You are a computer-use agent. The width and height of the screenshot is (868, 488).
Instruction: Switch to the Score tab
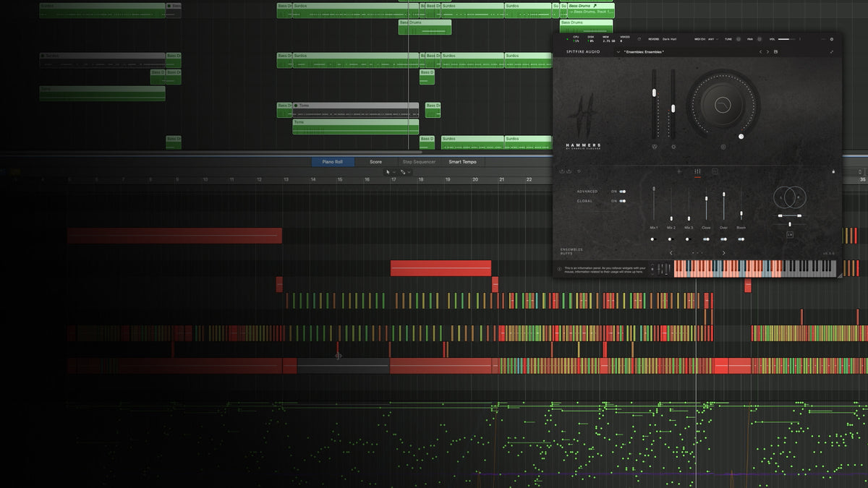pyautogui.click(x=375, y=162)
